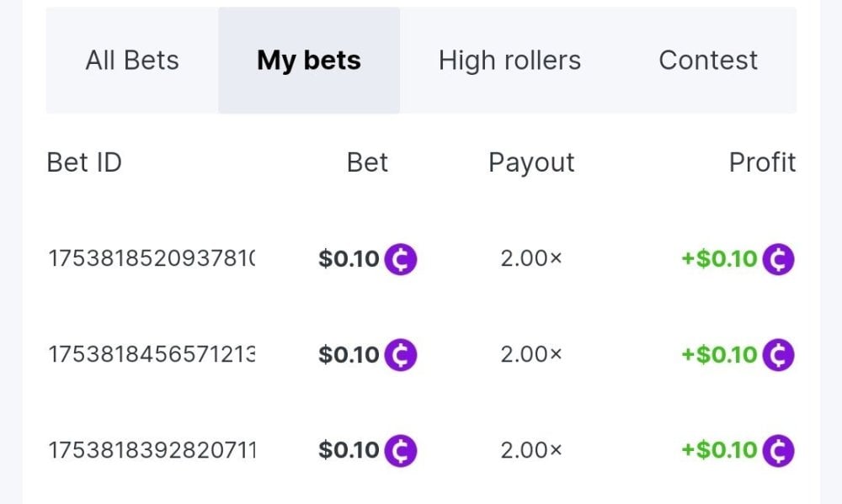The height and width of the screenshot is (504, 842).
Task: Switch to the All Bets tab
Action: (x=132, y=61)
